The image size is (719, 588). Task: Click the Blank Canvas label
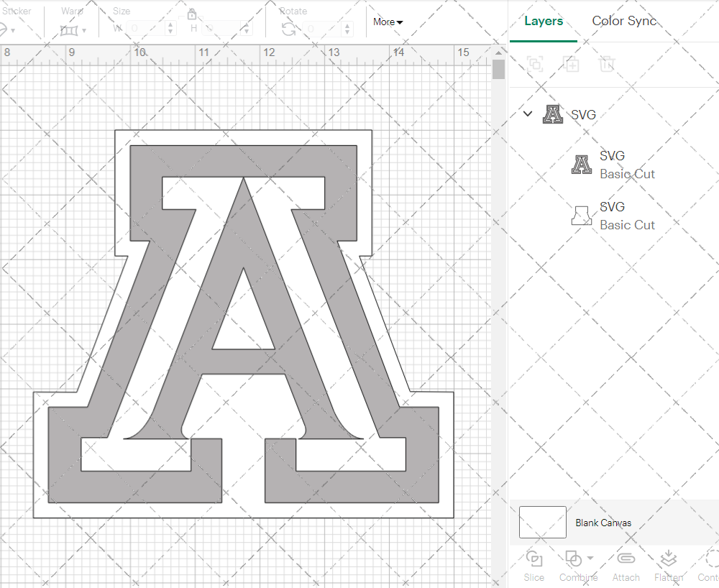(603, 523)
